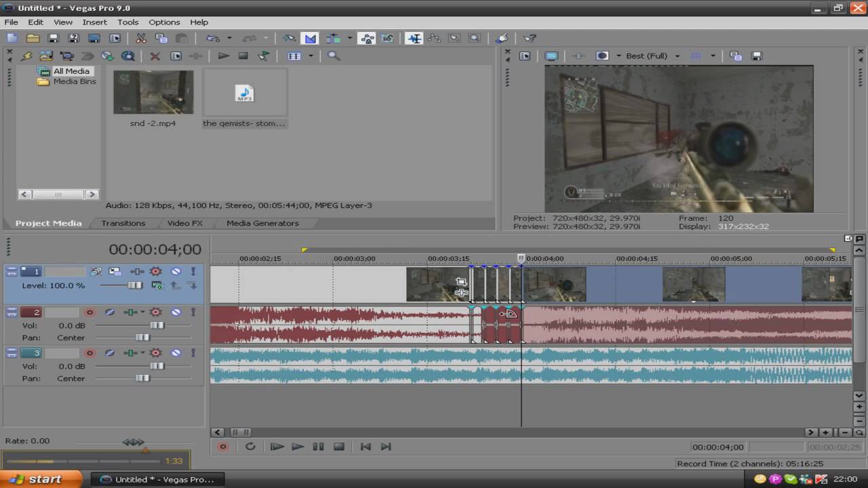Import media into Project Media
This screenshot has height=488, width=868.
(x=46, y=56)
